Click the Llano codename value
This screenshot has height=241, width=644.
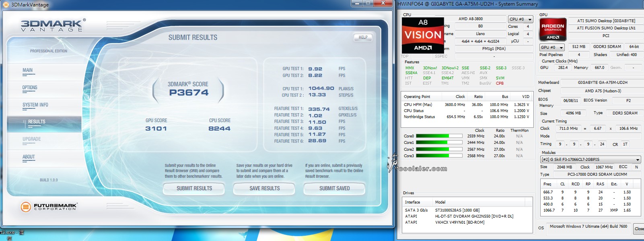pos(480,34)
